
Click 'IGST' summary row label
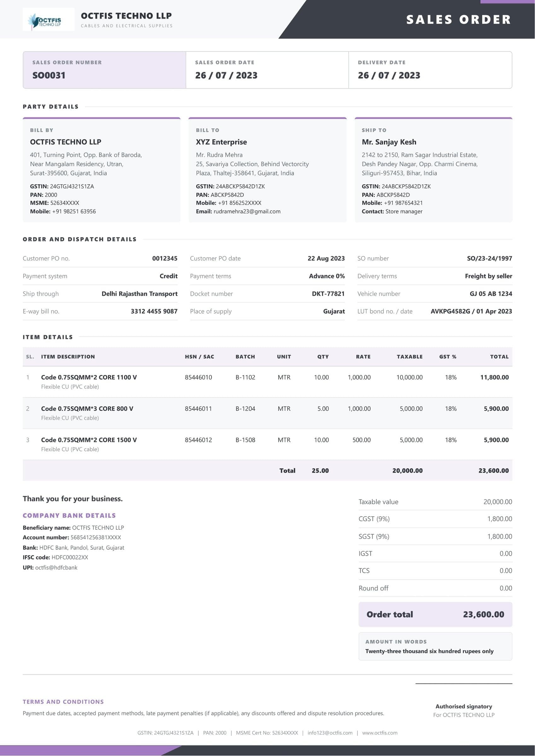365,553
